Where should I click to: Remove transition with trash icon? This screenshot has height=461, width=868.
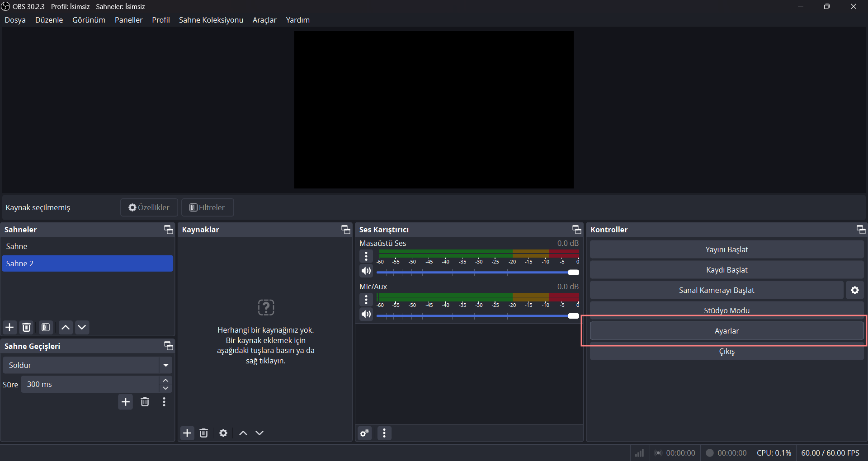[x=145, y=402]
